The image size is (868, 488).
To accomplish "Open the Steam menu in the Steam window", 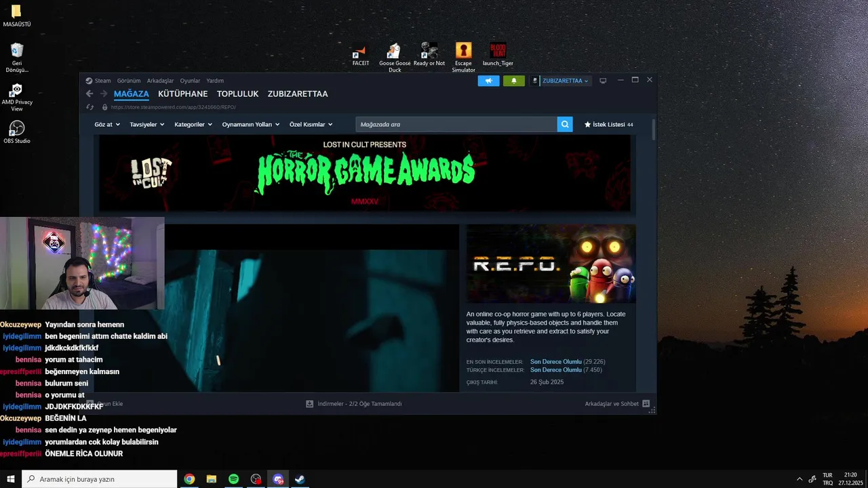I will click(98, 81).
